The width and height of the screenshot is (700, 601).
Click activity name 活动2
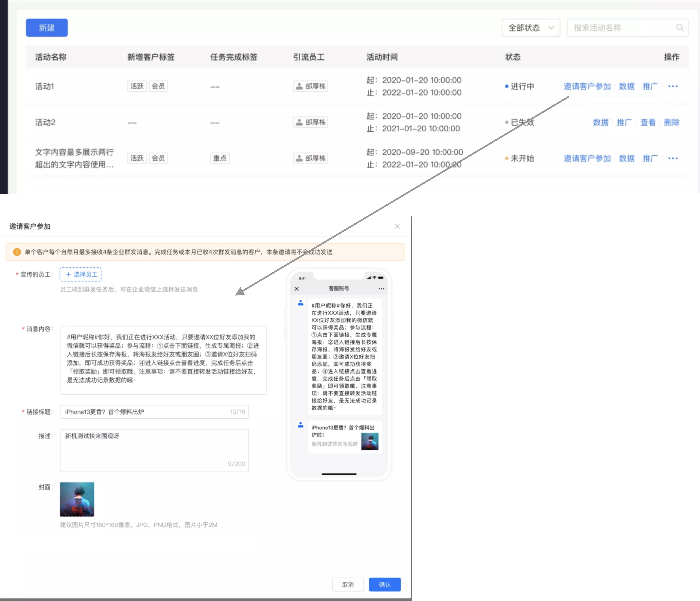45,122
